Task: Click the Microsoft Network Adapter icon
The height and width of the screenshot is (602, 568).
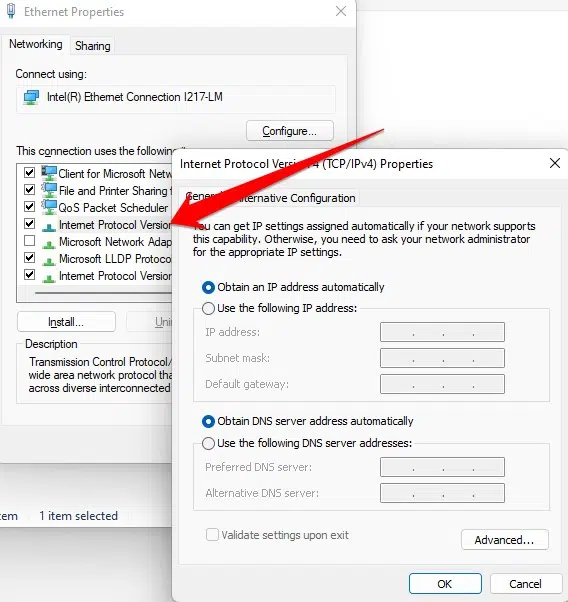Action: click(x=48, y=244)
